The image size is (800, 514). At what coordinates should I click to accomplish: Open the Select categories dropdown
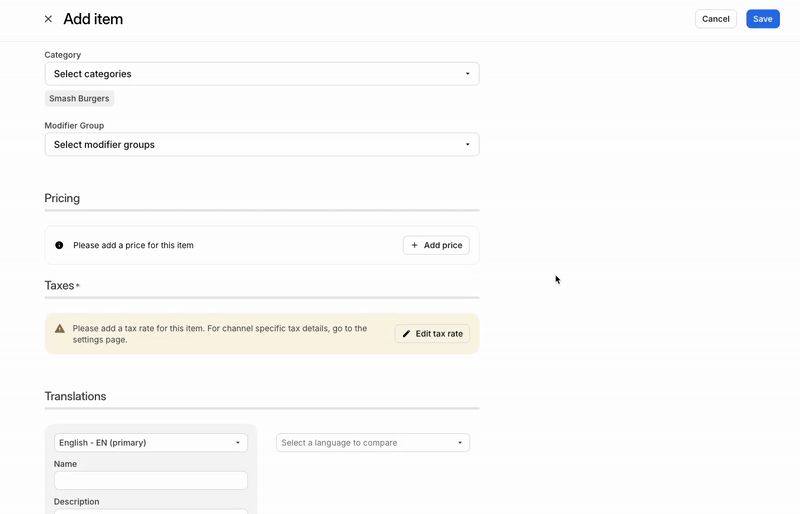pos(262,74)
